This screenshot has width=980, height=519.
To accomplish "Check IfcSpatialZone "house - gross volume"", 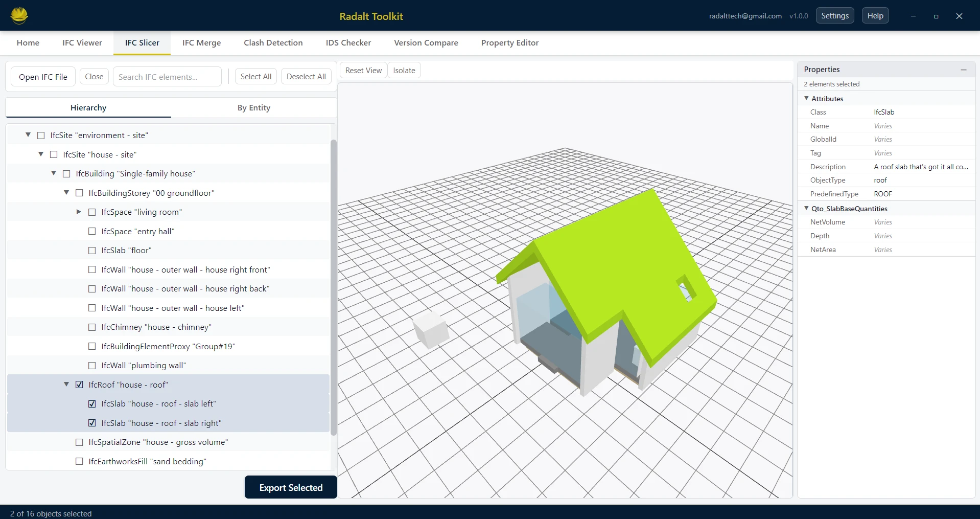I will [79, 442].
